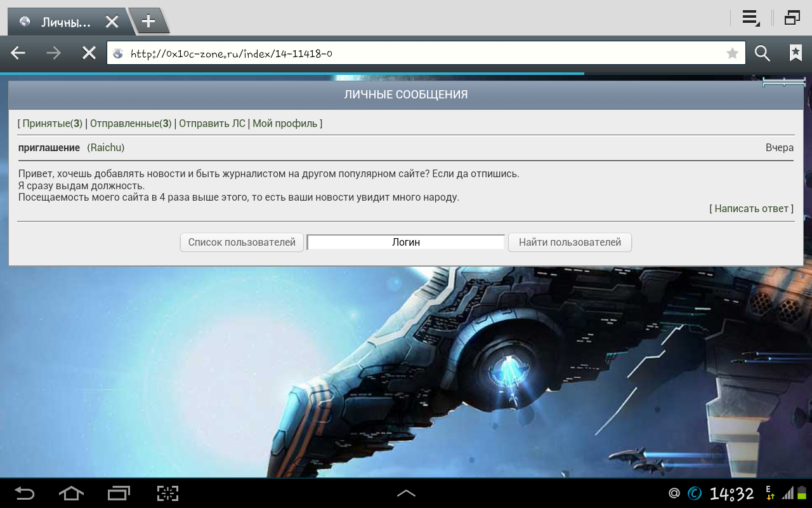Expand the bottom mini-apps tray arrow
This screenshot has height=508, width=812.
click(406, 493)
